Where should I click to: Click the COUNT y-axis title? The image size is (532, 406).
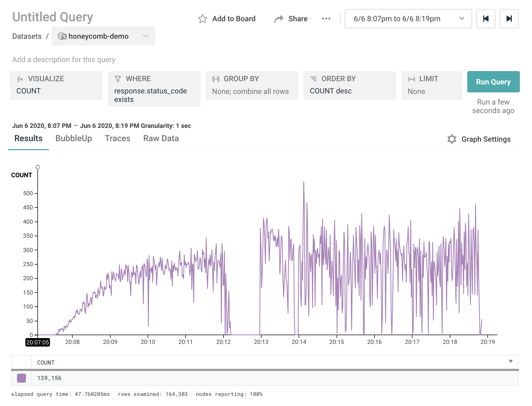pos(21,175)
